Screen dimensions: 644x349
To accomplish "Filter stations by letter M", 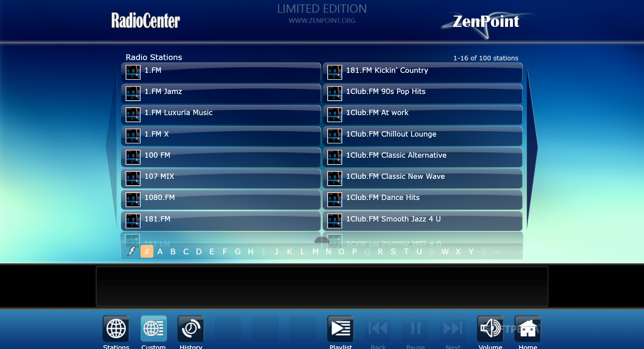I will coord(316,252).
